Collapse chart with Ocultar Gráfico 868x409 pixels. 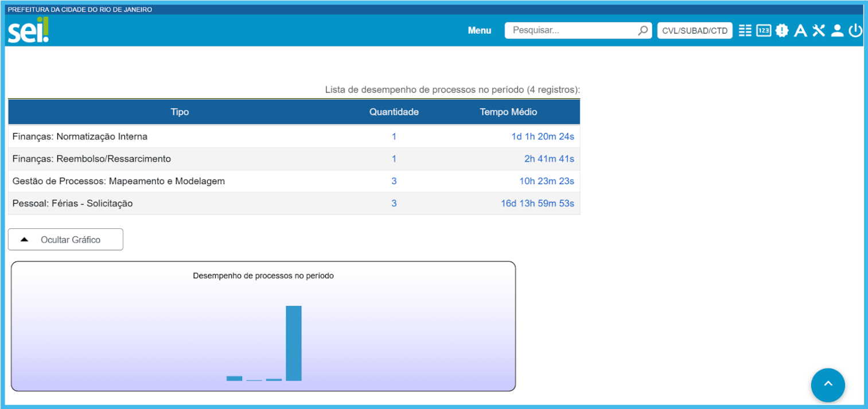(65, 240)
